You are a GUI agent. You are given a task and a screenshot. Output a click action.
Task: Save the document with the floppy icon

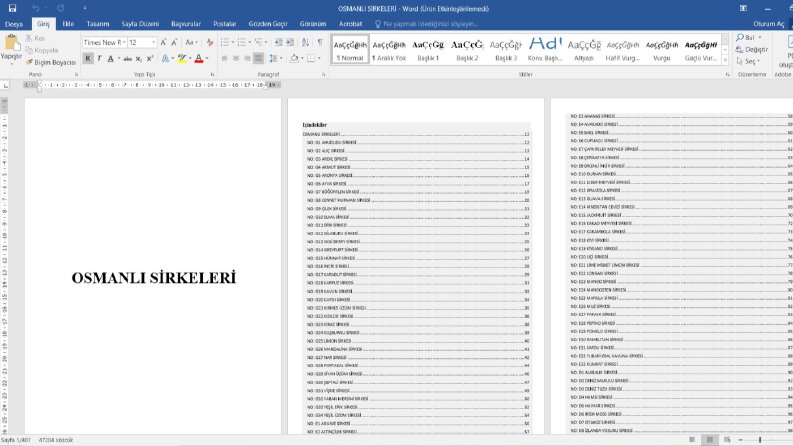click(12, 8)
